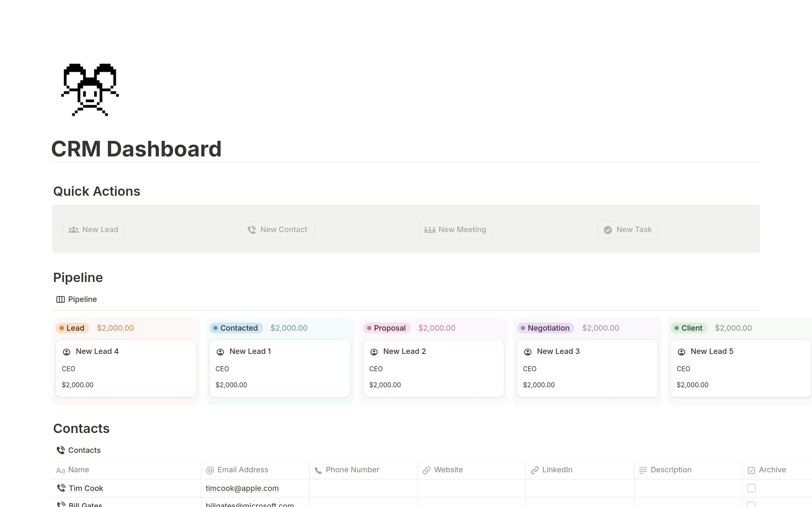Screen dimensions: 812x507
Task: Click the Pipeline section heading
Action: point(78,278)
